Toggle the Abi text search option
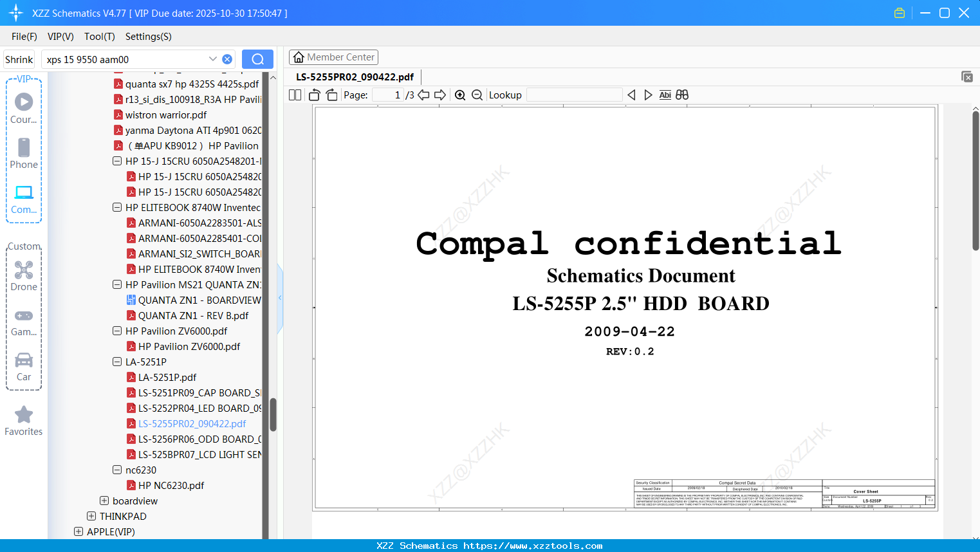The height and width of the screenshot is (552, 980). click(x=665, y=95)
